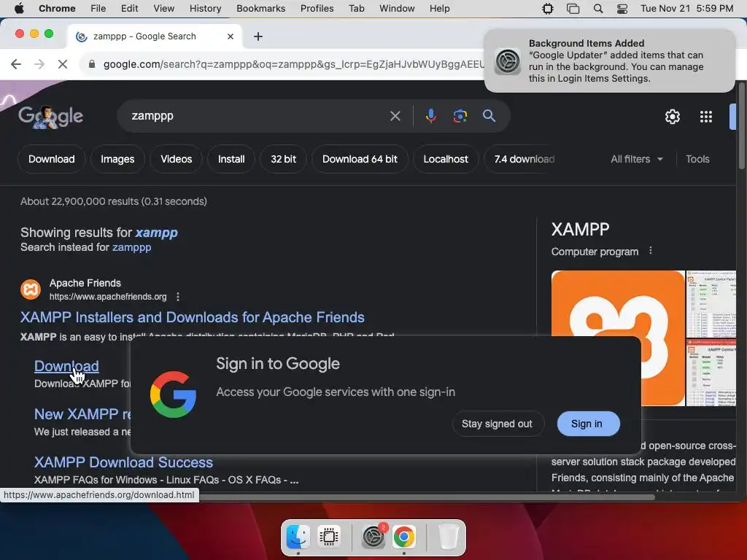This screenshot has width=747, height=560.
Task: Open the Google apps grid
Action: tap(705, 116)
